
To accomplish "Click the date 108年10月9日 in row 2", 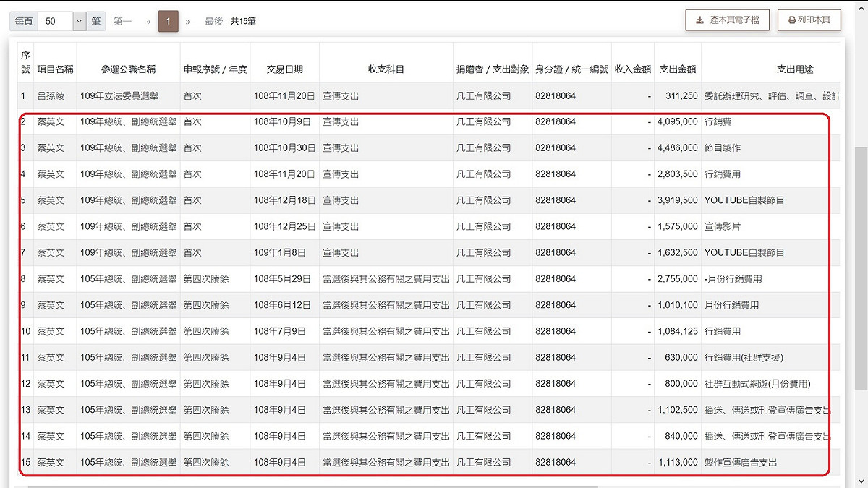I will 281,121.
